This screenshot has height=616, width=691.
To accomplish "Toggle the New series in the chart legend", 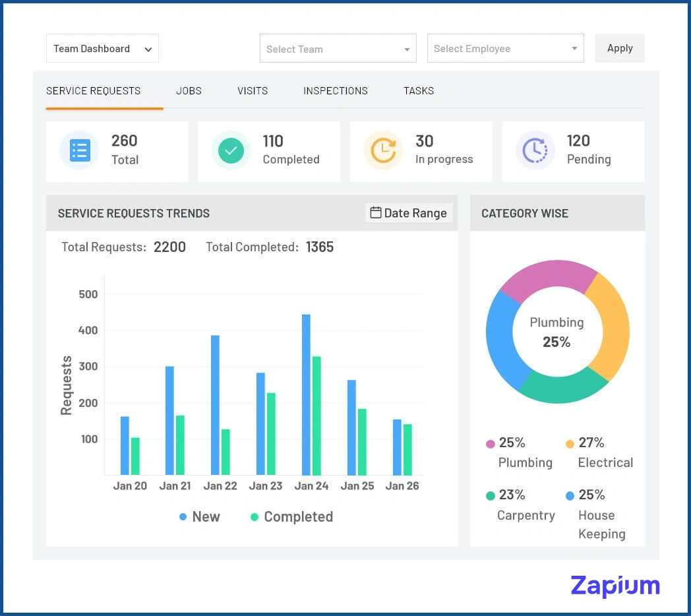I will pyautogui.click(x=183, y=516).
